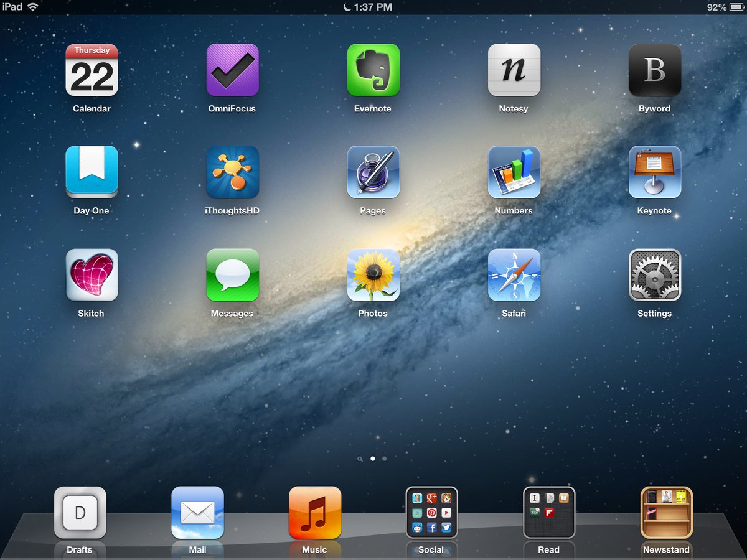Tap the Wi-Fi status icon
The width and height of the screenshot is (747, 560).
32,7
